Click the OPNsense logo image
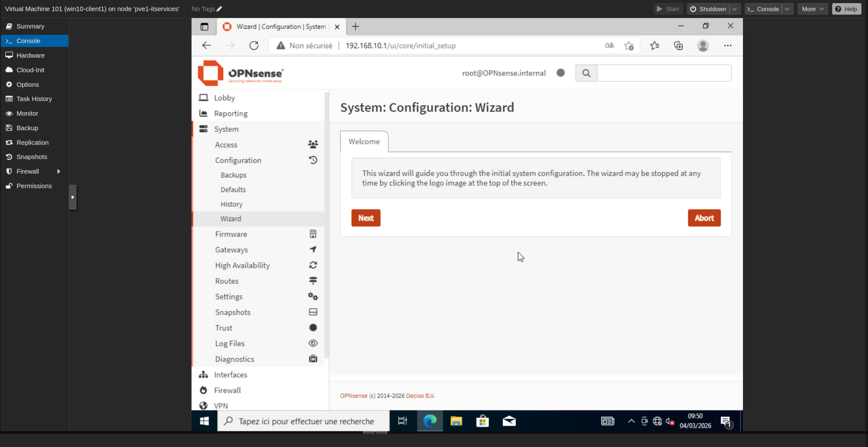 [241, 73]
